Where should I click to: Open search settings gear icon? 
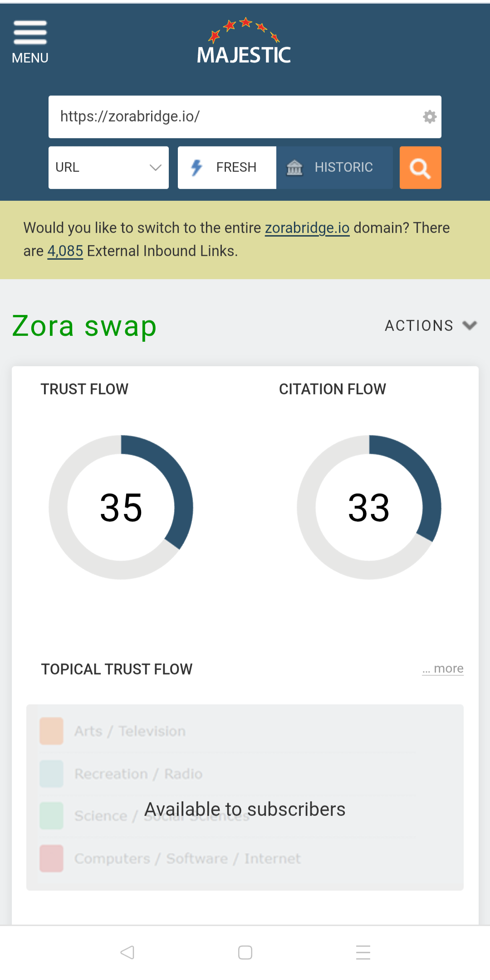tap(429, 117)
